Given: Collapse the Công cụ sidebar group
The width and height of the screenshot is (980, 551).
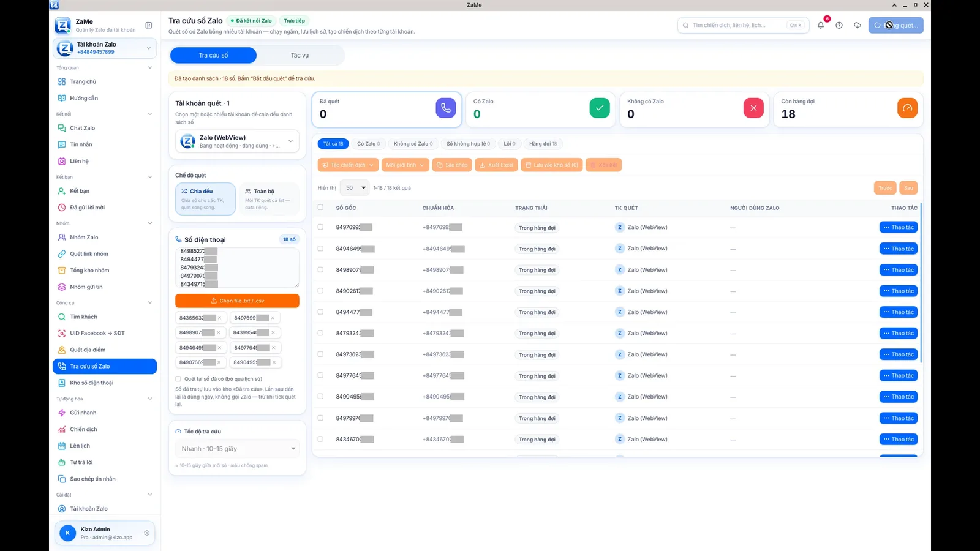Looking at the screenshot, I should pyautogui.click(x=149, y=302).
